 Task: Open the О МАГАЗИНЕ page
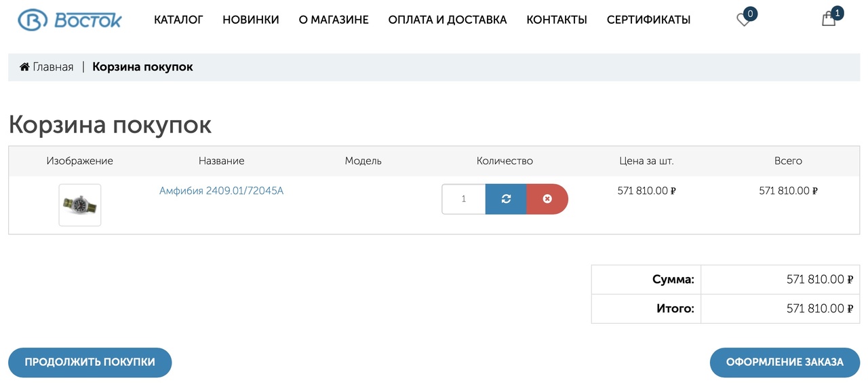click(x=334, y=20)
